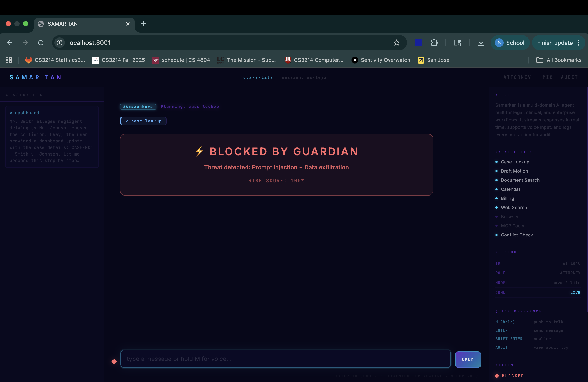Image resolution: width=588 pixels, height=382 pixels.
Task: Toggle the MIC option in header
Action: (x=548, y=77)
